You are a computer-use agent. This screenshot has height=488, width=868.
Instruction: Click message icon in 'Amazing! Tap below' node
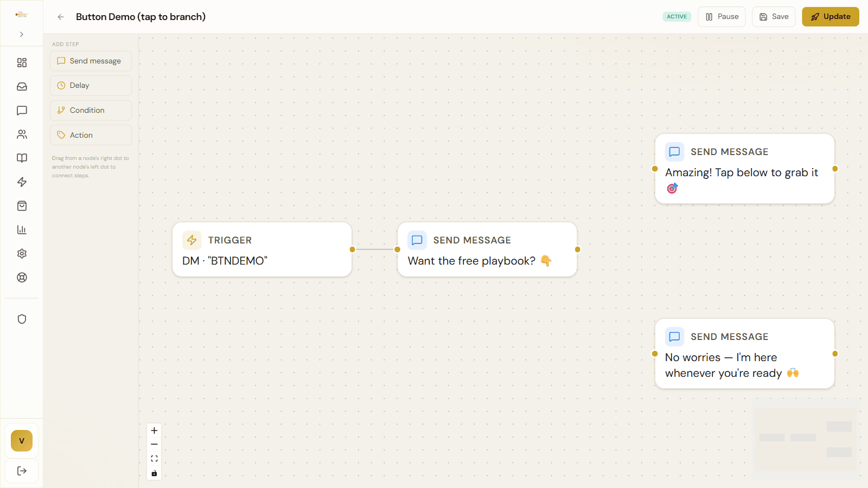(x=674, y=152)
